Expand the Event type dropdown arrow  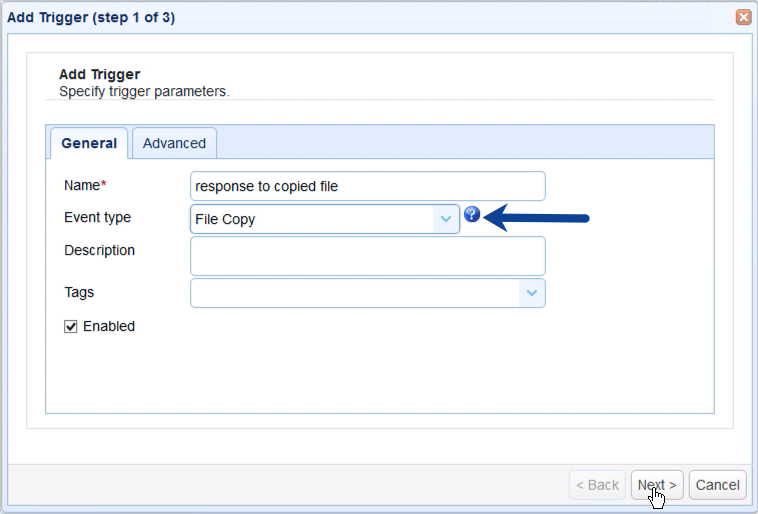pyautogui.click(x=446, y=219)
